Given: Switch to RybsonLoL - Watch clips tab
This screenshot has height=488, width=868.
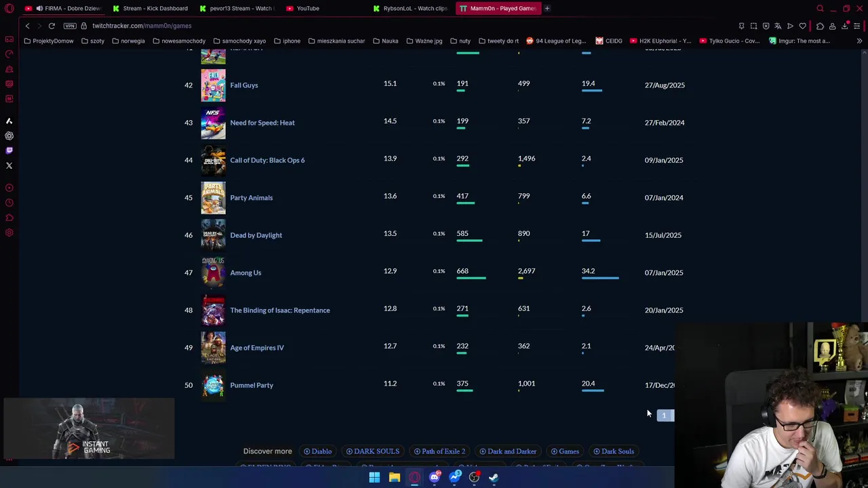Looking at the screenshot, I should 411,8.
